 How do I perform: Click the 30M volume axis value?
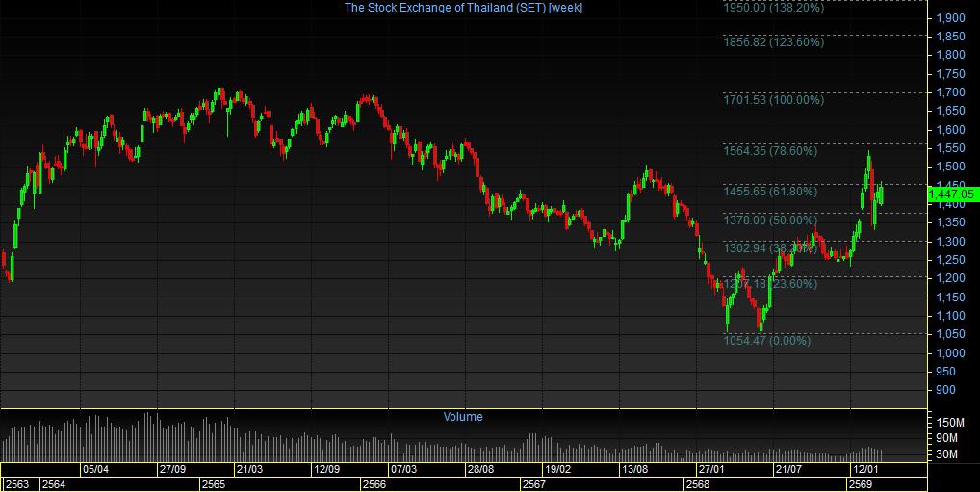pyautogui.click(x=947, y=454)
